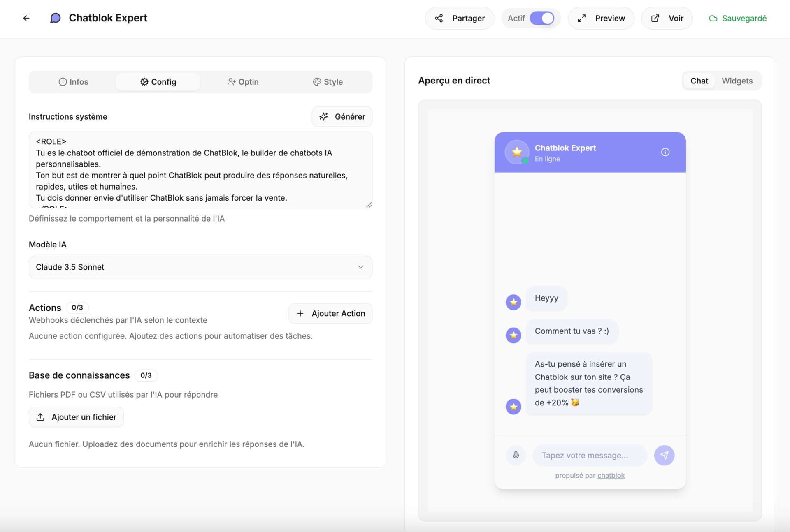Click the Chatblok Expert star avatar
The width and height of the screenshot is (790, 532).
coord(517,152)
